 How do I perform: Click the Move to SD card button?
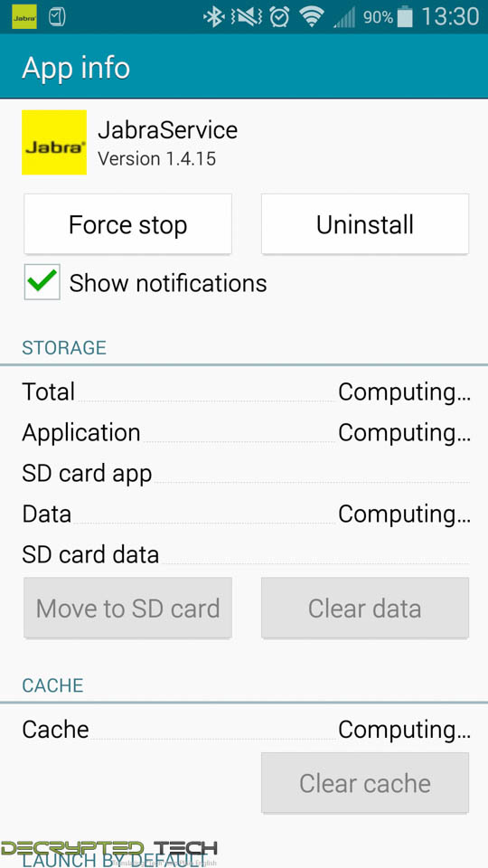tap(127, 609)
